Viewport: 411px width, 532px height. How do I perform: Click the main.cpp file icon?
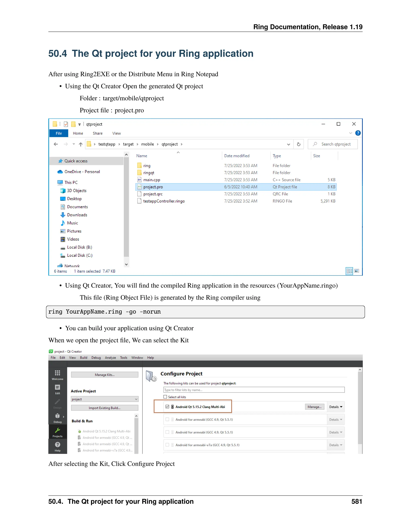139,180
